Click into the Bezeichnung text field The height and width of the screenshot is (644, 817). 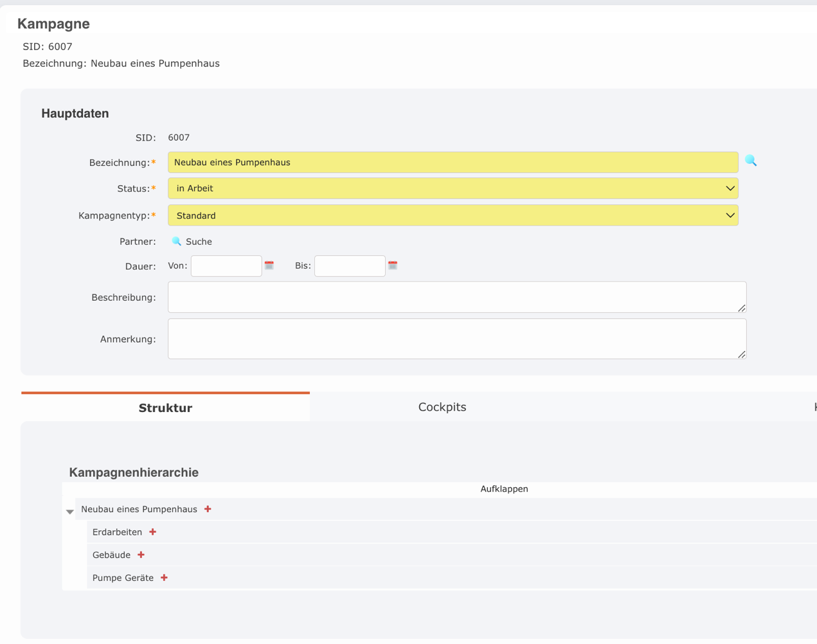[453, 163]
